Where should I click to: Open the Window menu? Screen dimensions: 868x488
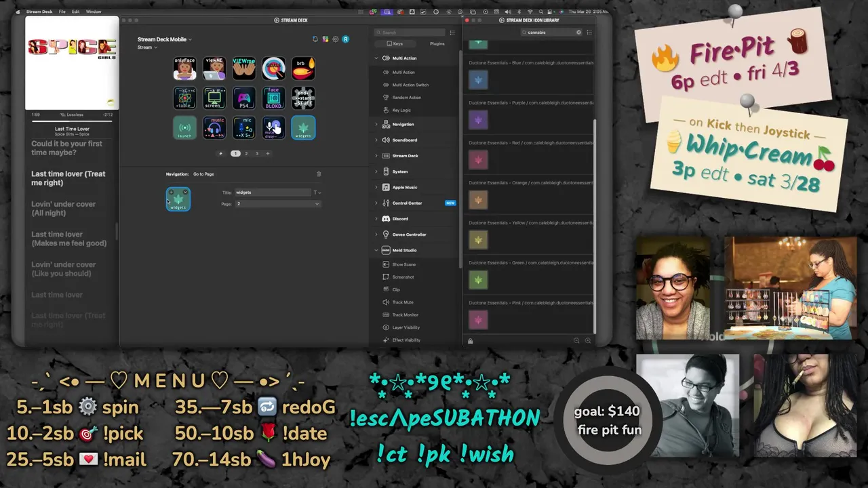pos(94,12)
